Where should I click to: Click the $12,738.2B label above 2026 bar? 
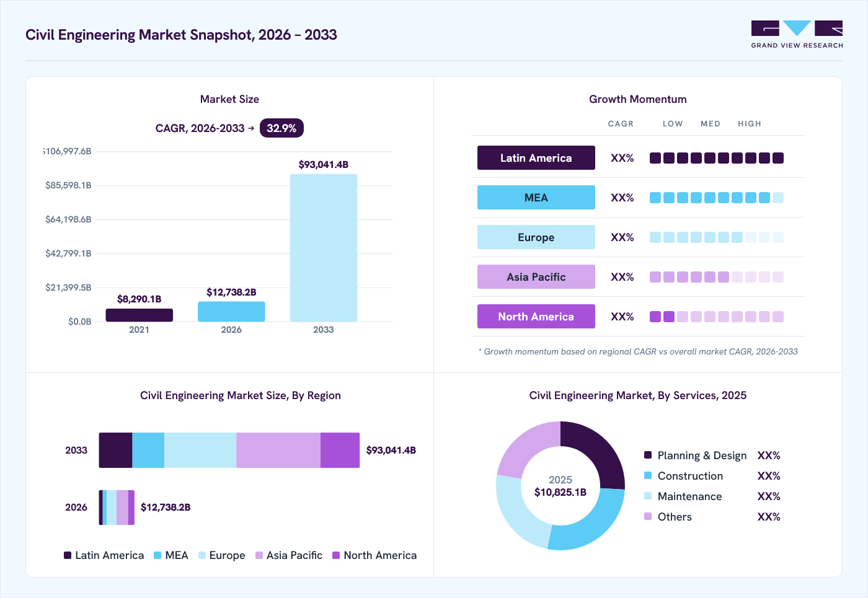(x=231, y=292)
